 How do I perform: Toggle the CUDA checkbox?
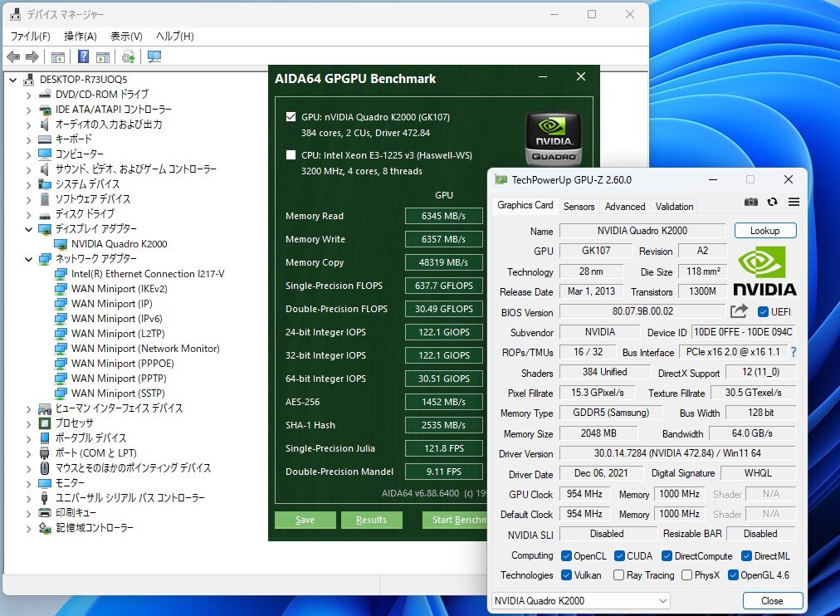tap(619, 556)
